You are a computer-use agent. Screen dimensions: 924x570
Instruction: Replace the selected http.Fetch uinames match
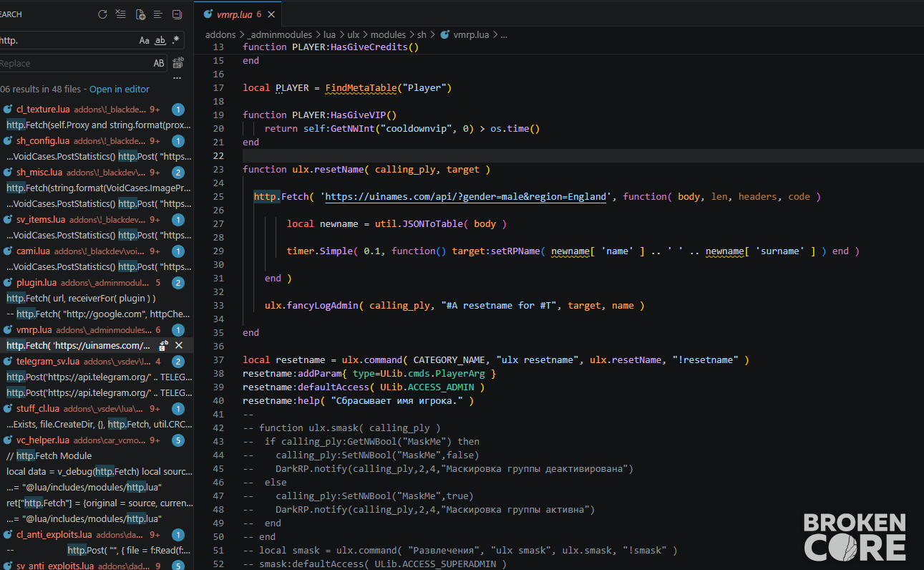coord(164,345)
